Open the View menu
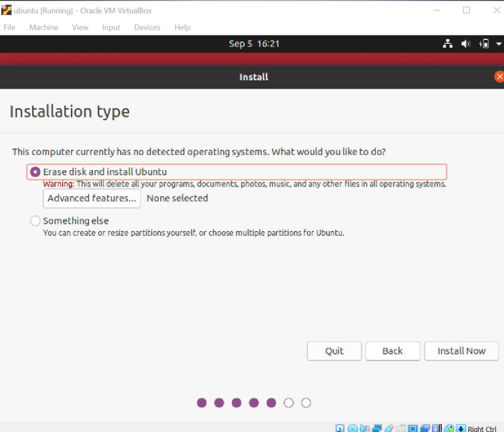The height and width of the screenshot is (432, 504). (x=80, y=28)
